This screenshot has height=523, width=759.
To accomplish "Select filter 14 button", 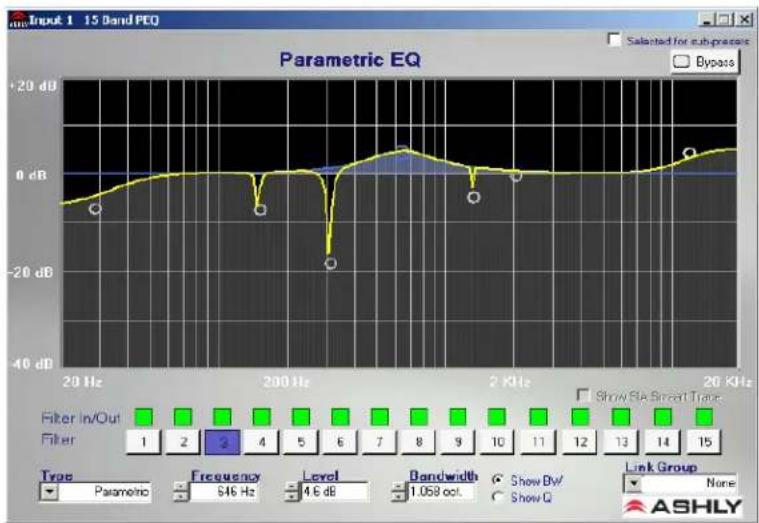I will pos(663,442).
